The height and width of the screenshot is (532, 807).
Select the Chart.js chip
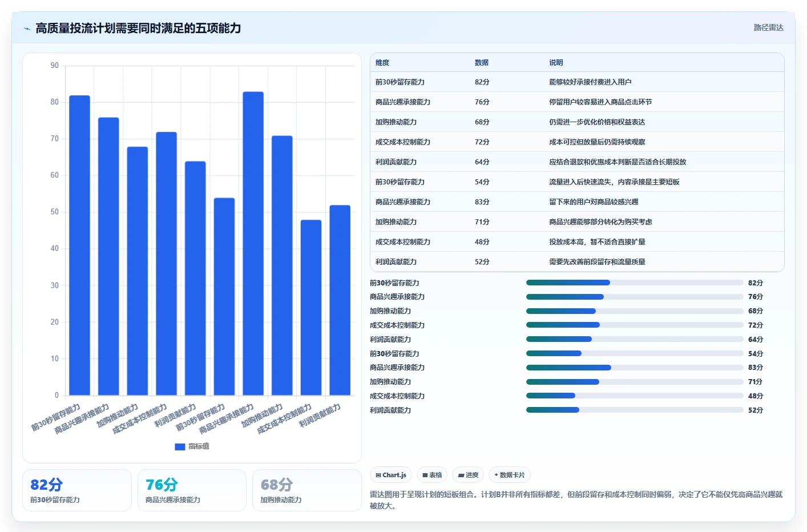(391, 475)
